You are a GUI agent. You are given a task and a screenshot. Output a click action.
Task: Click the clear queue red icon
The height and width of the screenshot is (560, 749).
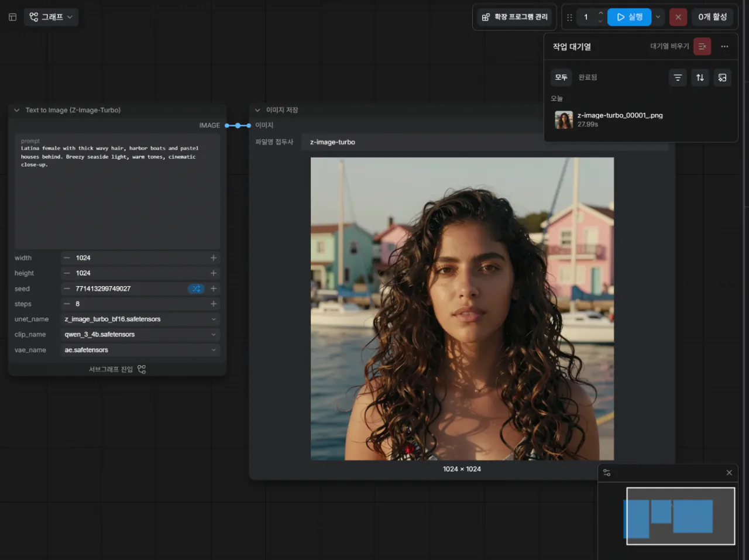coord(702,46)
